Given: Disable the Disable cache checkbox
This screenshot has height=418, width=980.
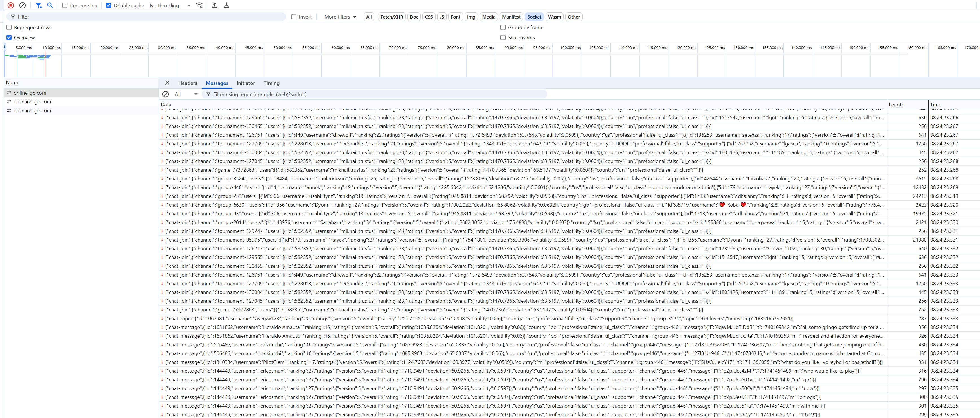Looking at the screenshot, I should click(x=108, y=5).
